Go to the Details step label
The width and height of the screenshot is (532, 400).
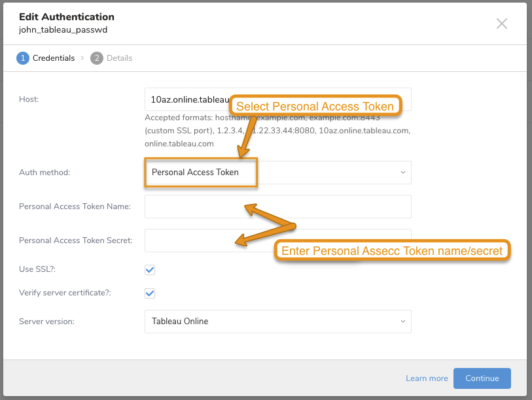120,58
